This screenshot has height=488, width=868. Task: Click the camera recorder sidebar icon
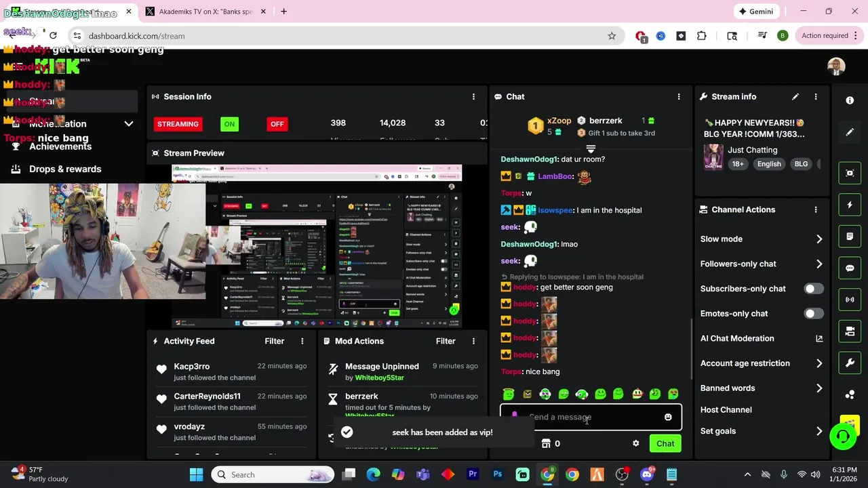click(x=850, y=331)
